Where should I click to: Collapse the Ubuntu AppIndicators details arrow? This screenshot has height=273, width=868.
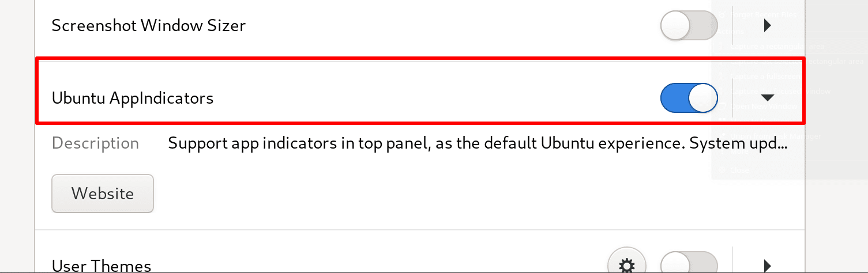tap(767, 98)
